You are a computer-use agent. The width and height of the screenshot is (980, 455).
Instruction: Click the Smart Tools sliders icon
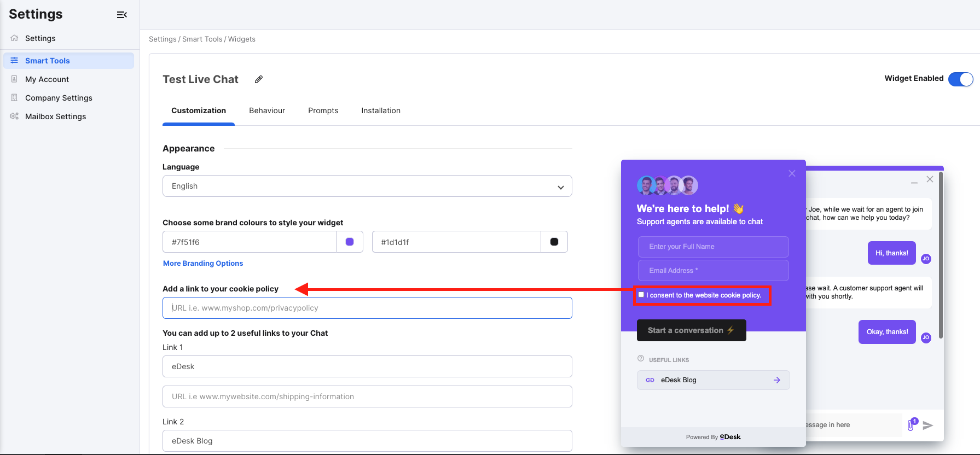pos(14,61)
